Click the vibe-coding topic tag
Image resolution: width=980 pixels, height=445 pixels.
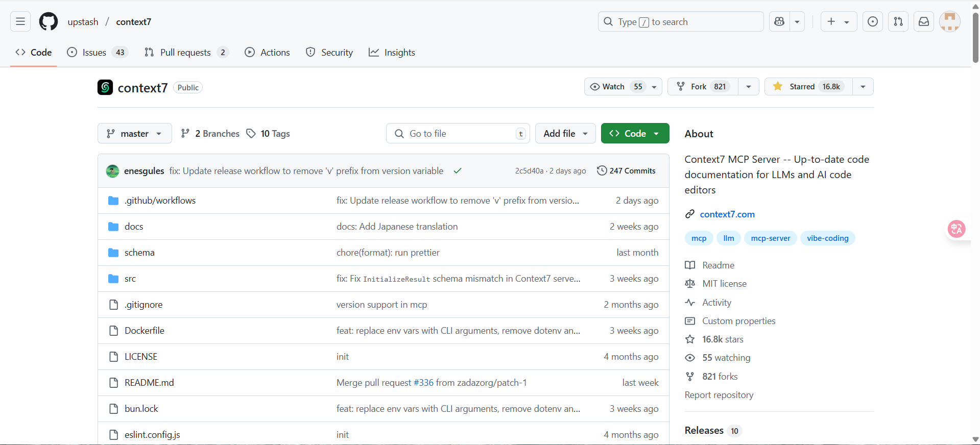(x=827, y=238)
